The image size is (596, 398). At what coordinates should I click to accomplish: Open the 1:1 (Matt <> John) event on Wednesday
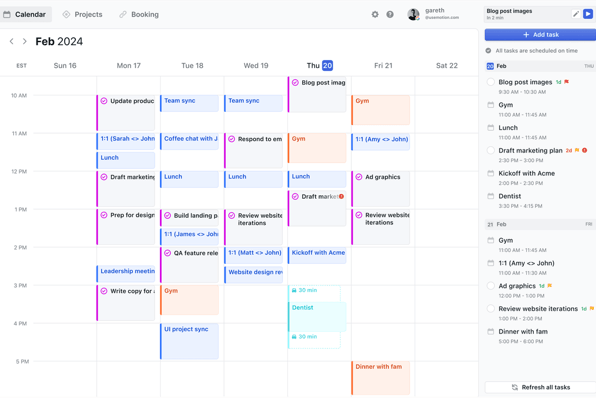pyautogui.click(x=254, y=255)
